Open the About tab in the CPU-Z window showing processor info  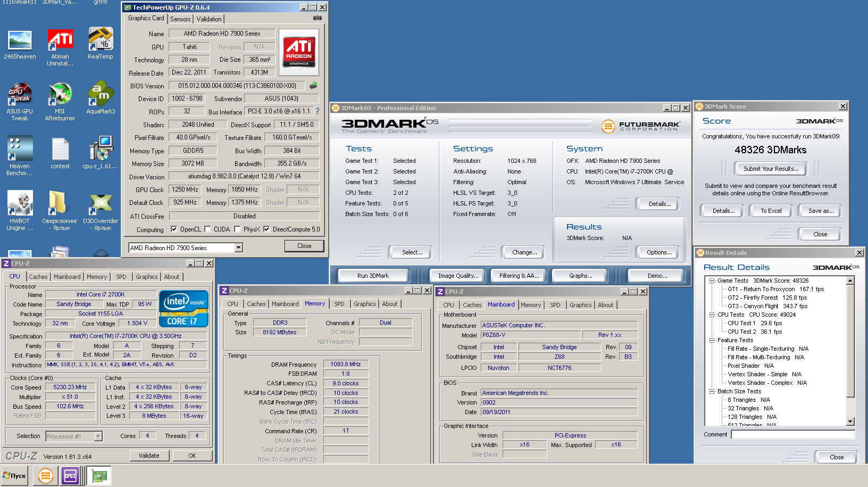coord(172,277)
